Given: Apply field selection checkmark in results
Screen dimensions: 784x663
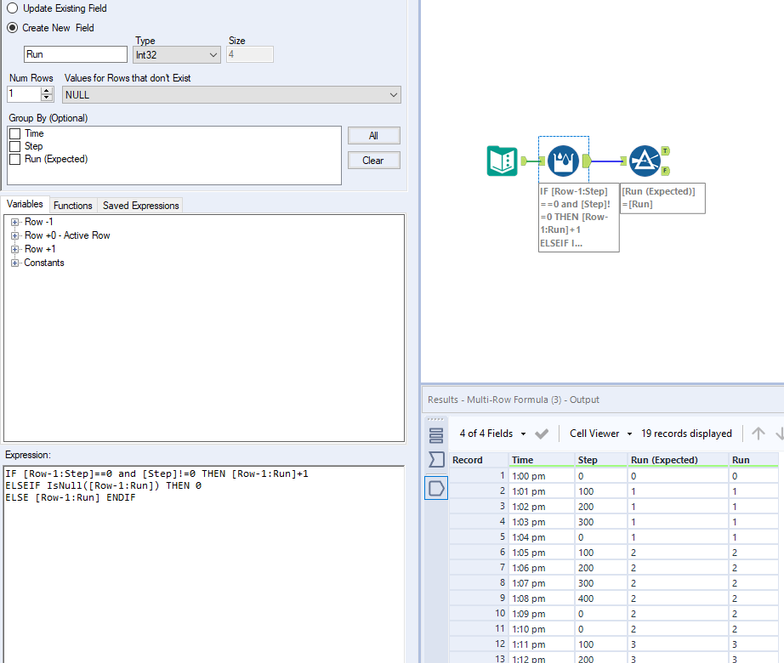Looking at the screenshot, I should point(542,434).
